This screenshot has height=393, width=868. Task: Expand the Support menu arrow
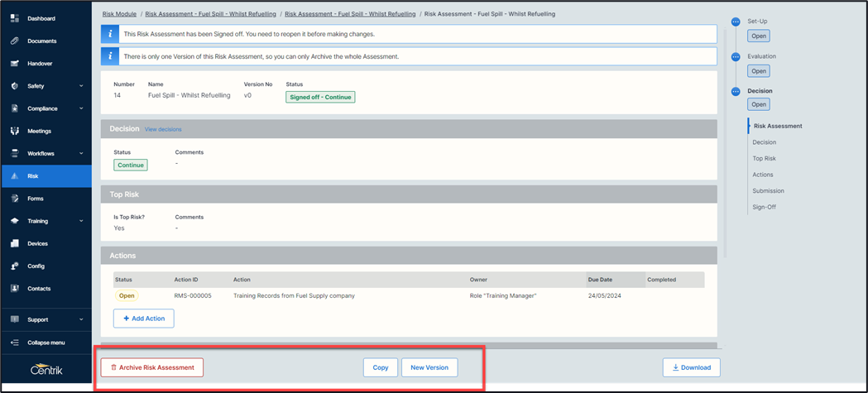point(81,319)
